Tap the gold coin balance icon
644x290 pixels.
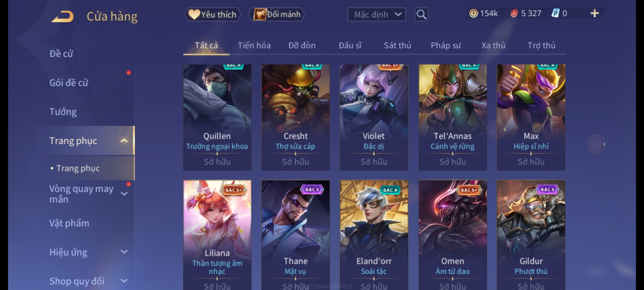coord(473,13)
